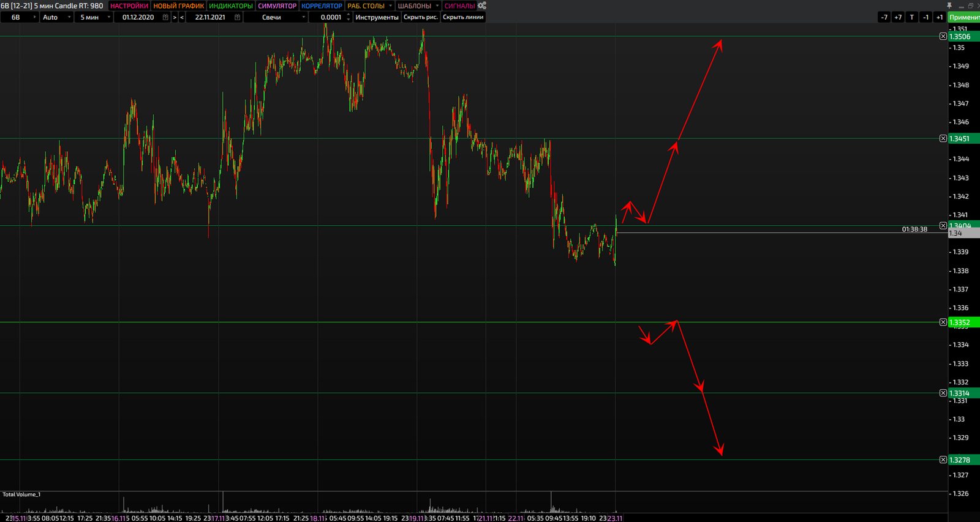Click the +7 shift button
The height and width of the screenshot is (522, 980).
(898, 17)
